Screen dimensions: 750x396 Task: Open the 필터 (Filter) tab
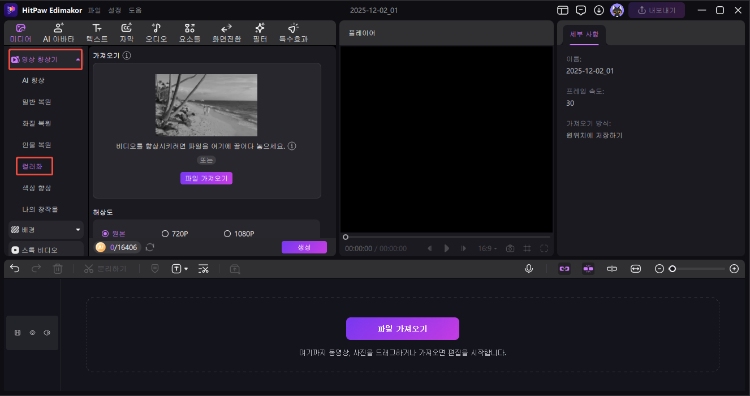click(260, 33)
